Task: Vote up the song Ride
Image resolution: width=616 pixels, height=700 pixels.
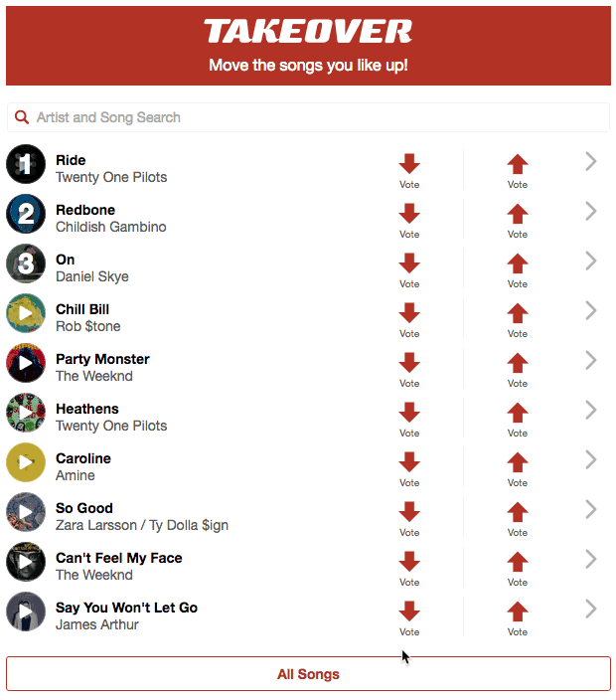Action: 517,171
